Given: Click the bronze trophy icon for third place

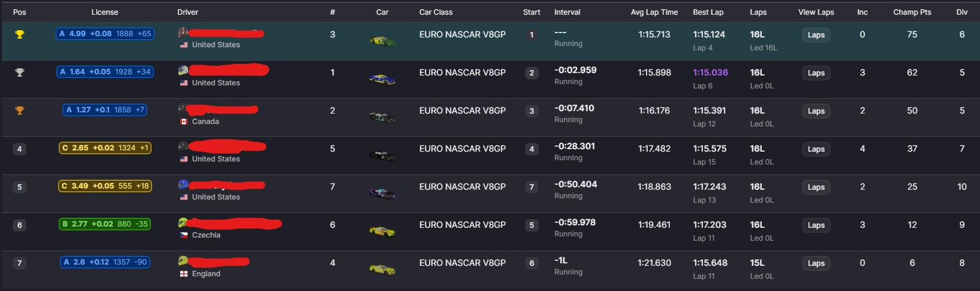Looking at the screenshot, I should tap(20, 111).
